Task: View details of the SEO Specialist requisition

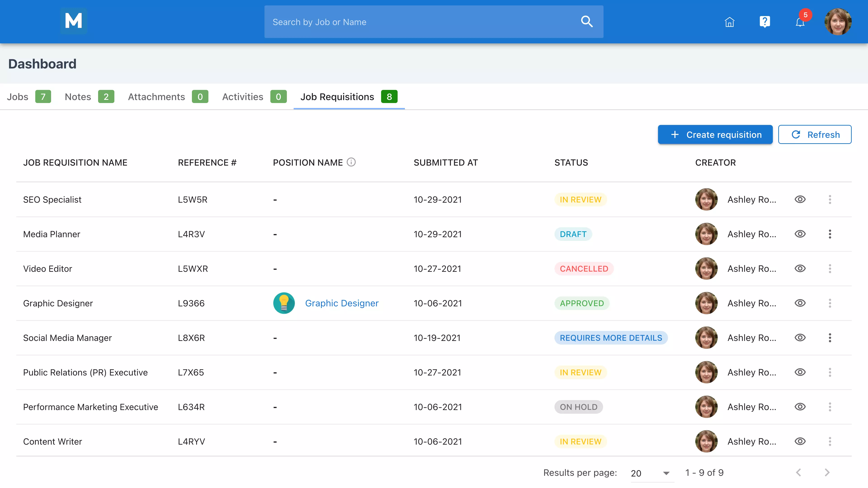Action: pos(800,199)
